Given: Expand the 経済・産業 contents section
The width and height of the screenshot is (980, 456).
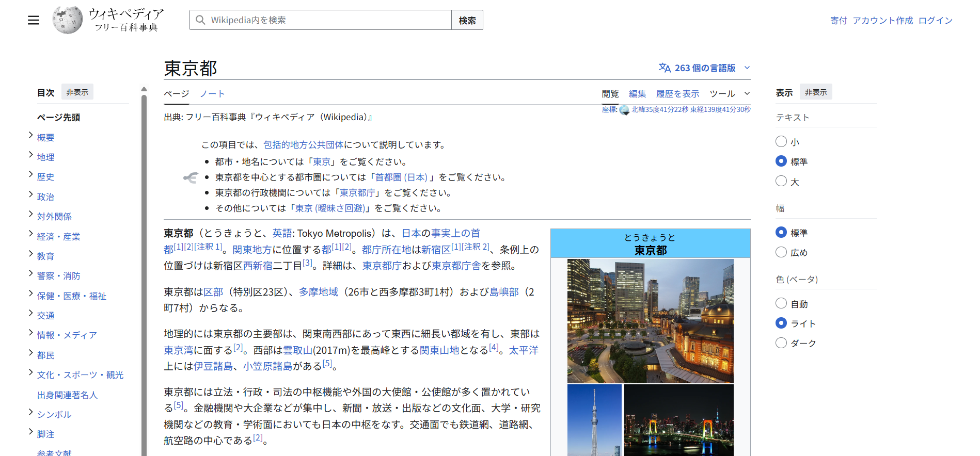Looking at the screenshot, I should [30, 234].
